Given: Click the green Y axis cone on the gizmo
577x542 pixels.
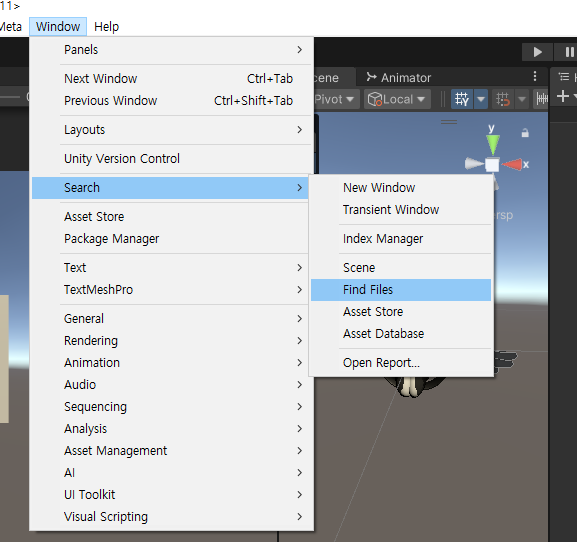Looking at the screenshot, I should pyautogui.click(x=492, y=144).
